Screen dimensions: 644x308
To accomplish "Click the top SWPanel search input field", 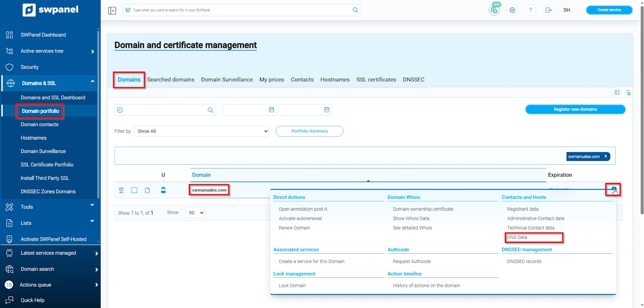I will point(241,10).
